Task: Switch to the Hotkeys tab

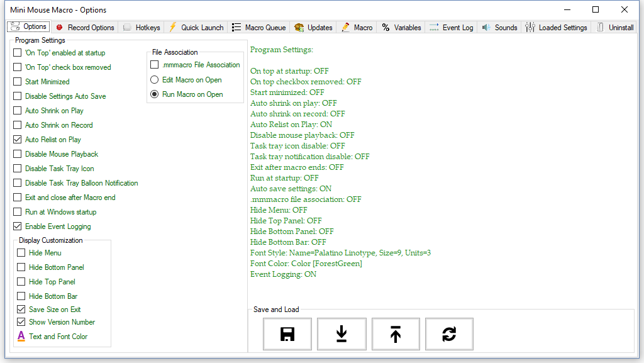Action: [x=142, y=28]
